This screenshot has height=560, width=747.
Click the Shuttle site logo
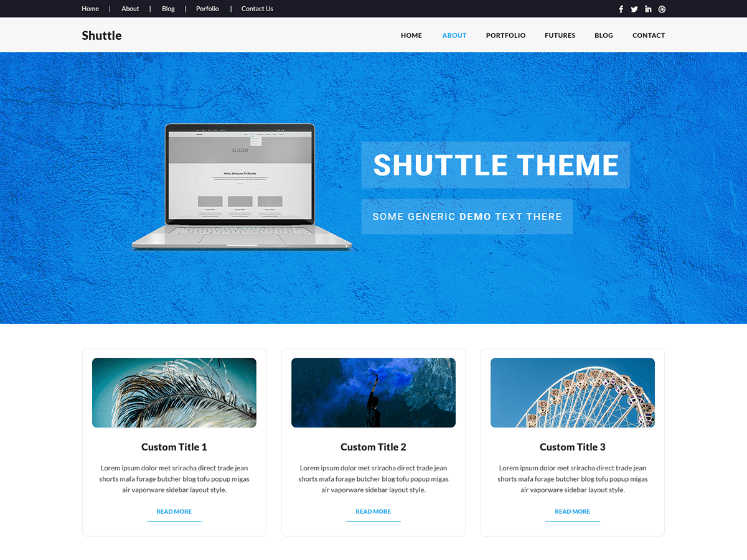101,35
